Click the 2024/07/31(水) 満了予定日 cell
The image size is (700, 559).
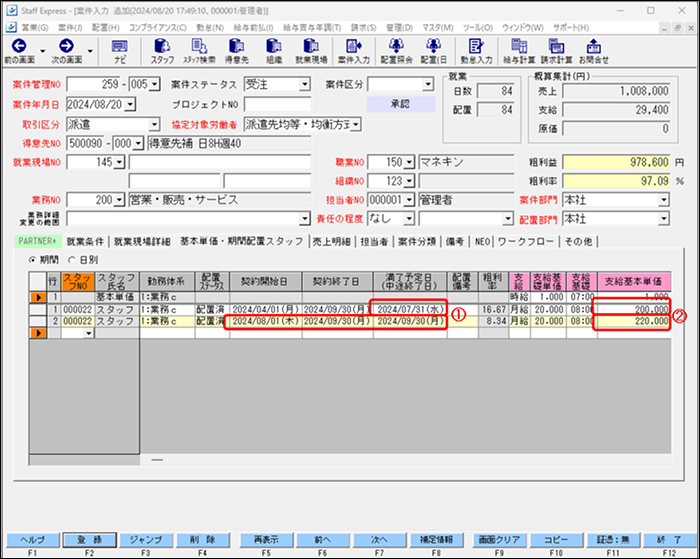(410, 309)
